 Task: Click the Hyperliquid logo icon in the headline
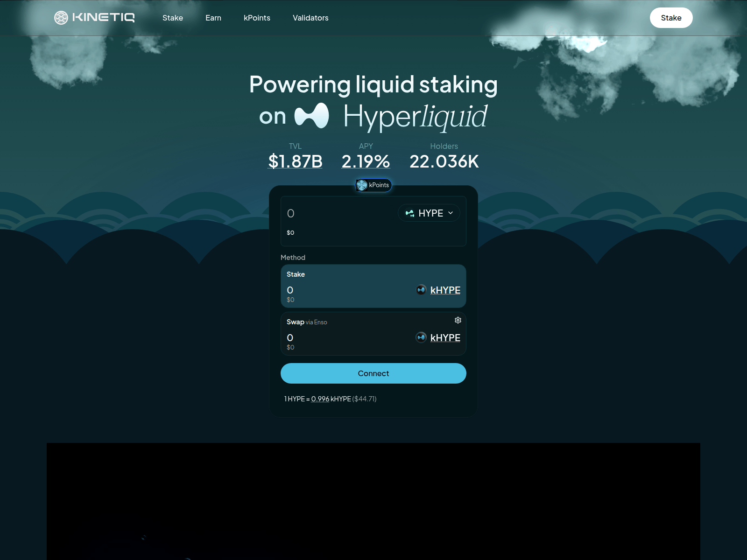312,115
